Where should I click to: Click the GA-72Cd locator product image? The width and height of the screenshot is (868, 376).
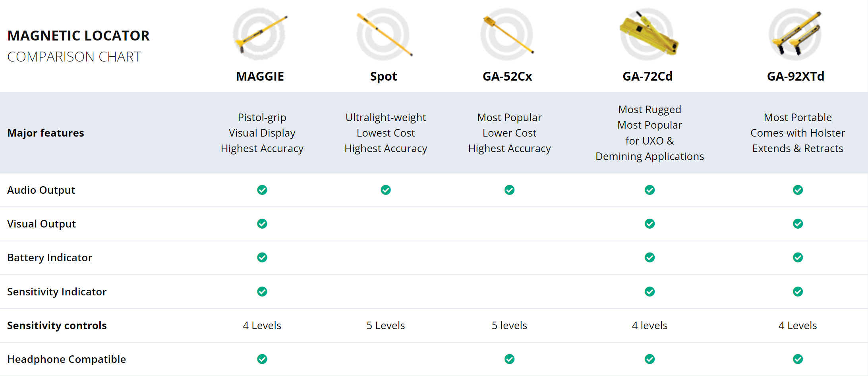(x=648, y=34)
